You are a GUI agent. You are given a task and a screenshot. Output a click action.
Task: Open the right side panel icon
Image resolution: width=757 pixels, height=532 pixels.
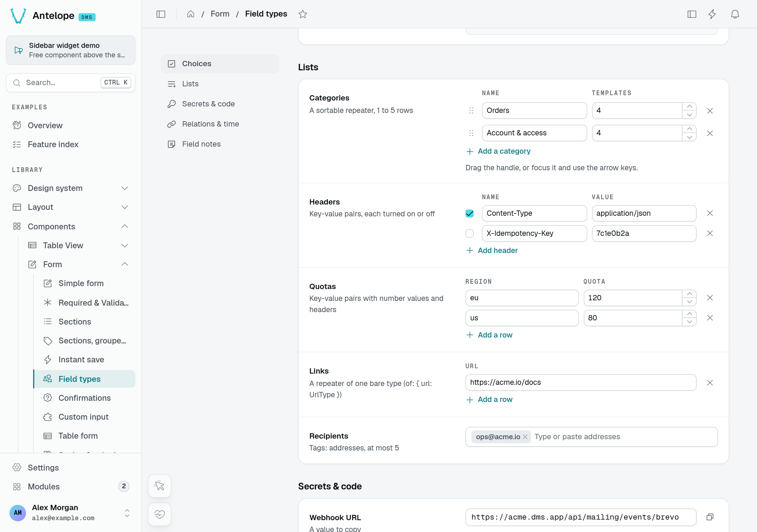(x=692, y=14)
